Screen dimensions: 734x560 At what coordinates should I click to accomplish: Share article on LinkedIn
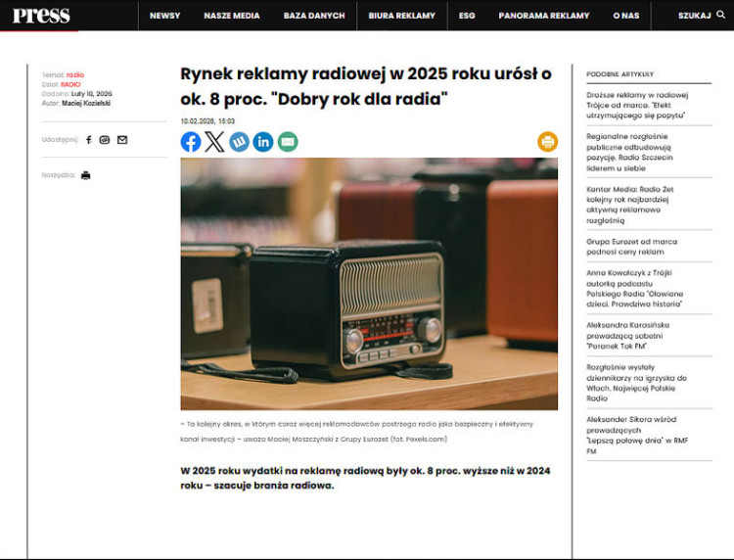tap(263, 142)
